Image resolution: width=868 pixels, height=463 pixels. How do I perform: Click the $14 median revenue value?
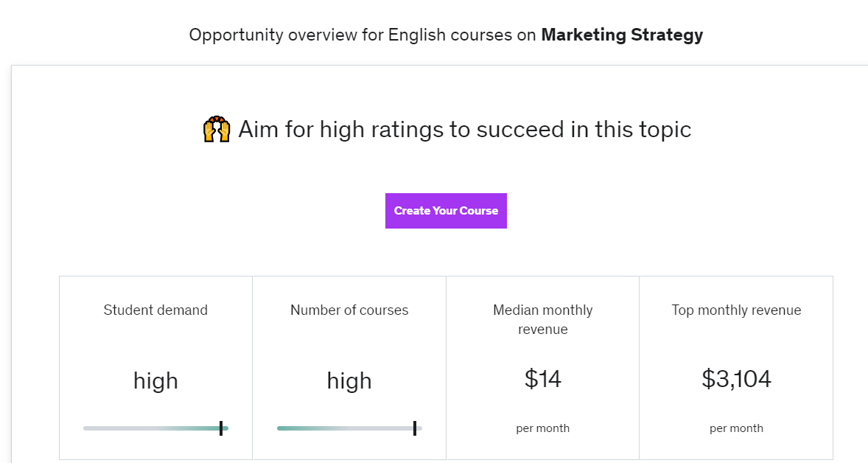[x=543, y=379]
